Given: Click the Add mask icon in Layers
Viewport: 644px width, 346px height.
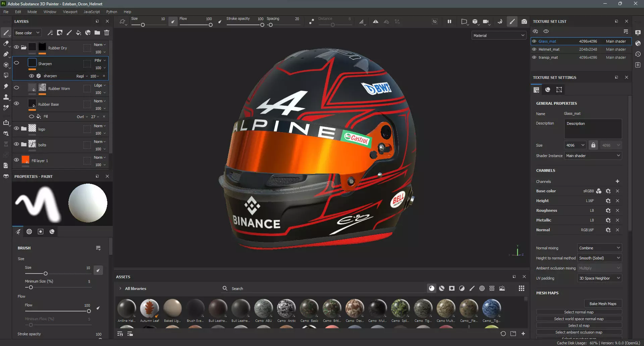Looking at the screenshot, I should [x=60, y=33].
